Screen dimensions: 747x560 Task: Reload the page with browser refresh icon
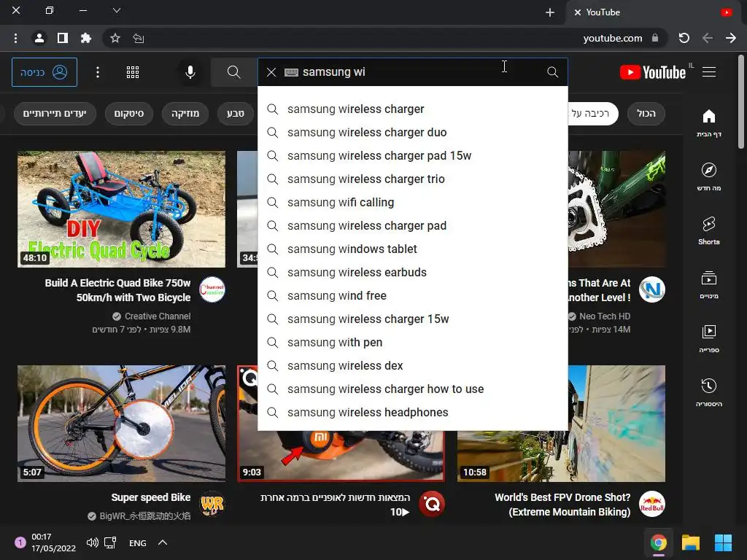point(684,38)
